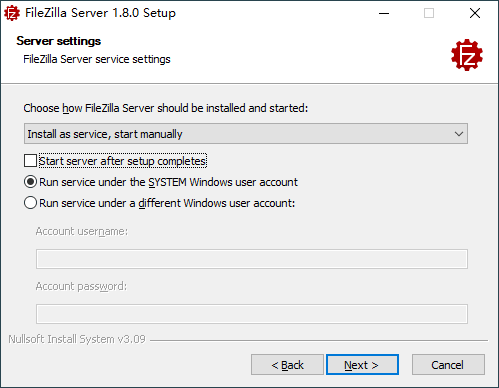This screenshot has height=388, width=499.
Task: Click the Nullsoft Install System v3.09 text
Action: [x=77, y=339]
